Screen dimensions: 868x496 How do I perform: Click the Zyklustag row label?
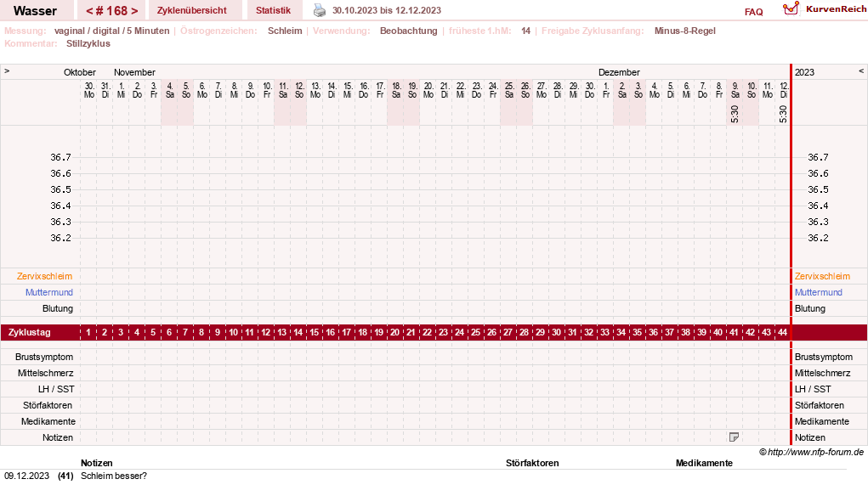30,332
